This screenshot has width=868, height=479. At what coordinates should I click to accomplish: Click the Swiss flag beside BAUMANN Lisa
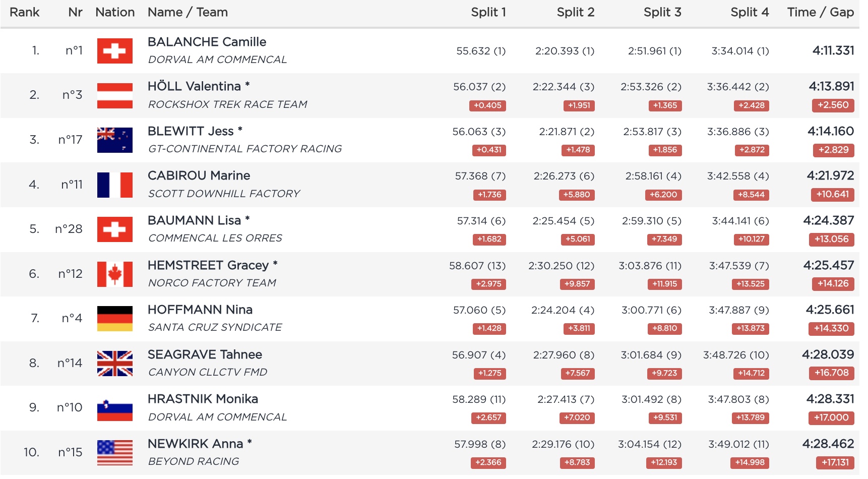pyautogui.click(x=115, y=229)
